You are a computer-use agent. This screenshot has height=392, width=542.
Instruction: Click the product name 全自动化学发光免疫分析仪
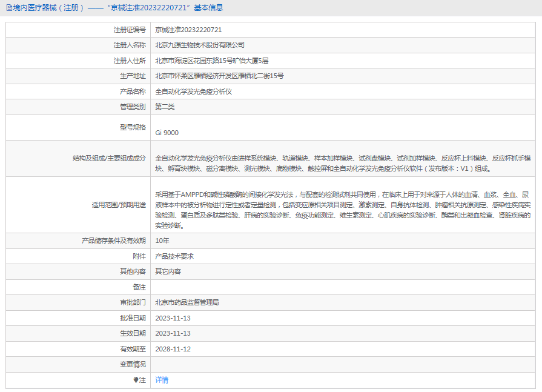pos(194,91)
